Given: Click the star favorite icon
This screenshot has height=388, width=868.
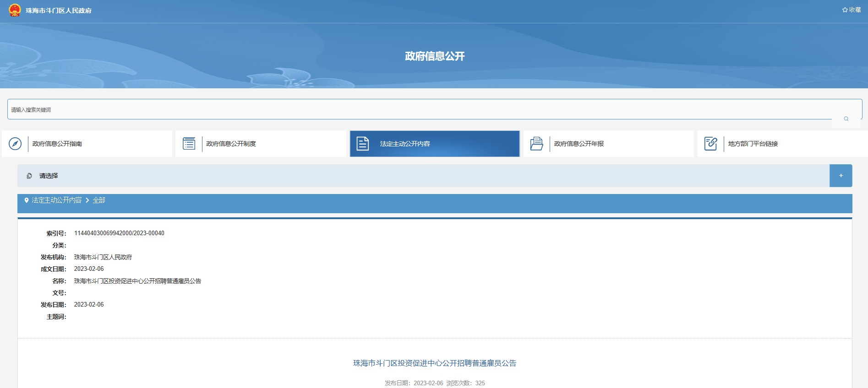Looking at the screenshot, I should coord(845,10).
